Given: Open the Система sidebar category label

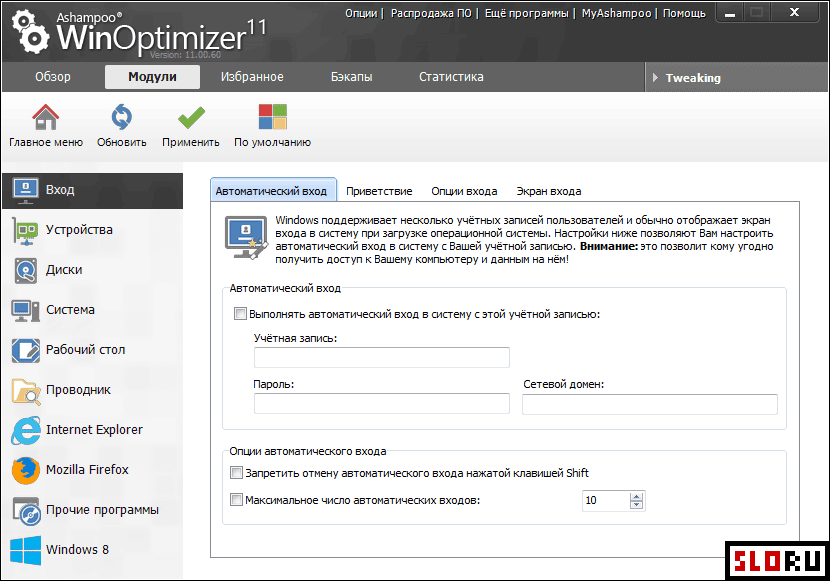Looking at the screenshot, I should (70, 310).
